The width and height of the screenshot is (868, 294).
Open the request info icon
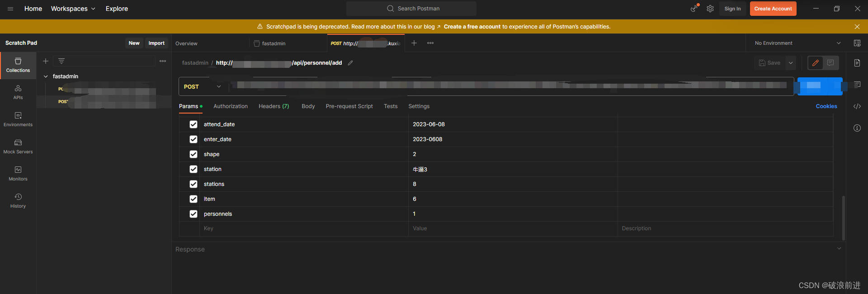[857, 128]
